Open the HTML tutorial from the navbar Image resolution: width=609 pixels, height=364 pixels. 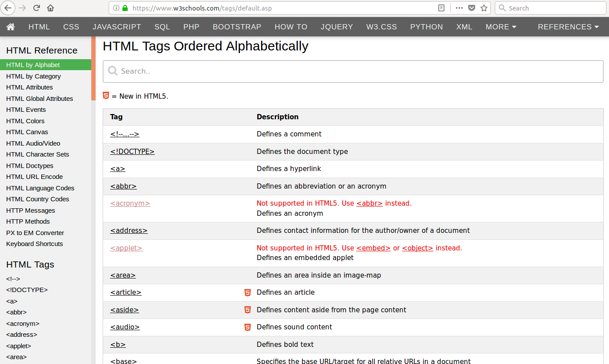point(39,27)
